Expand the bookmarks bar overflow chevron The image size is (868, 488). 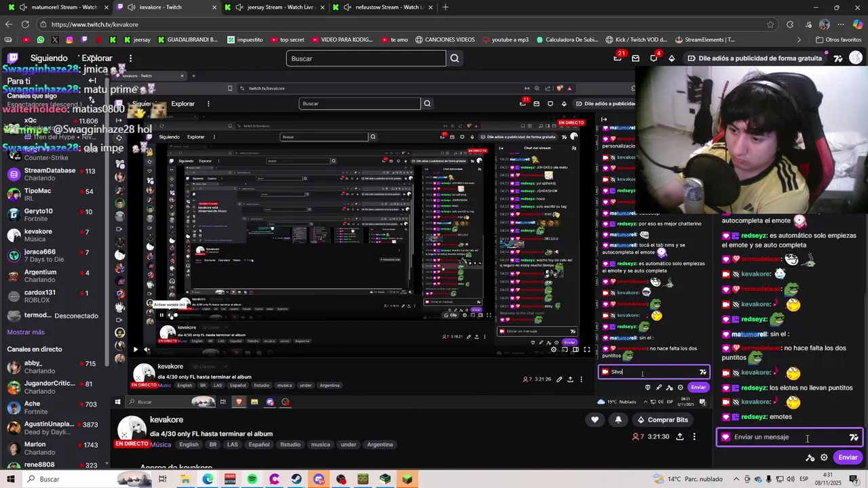tap(799, 39)
